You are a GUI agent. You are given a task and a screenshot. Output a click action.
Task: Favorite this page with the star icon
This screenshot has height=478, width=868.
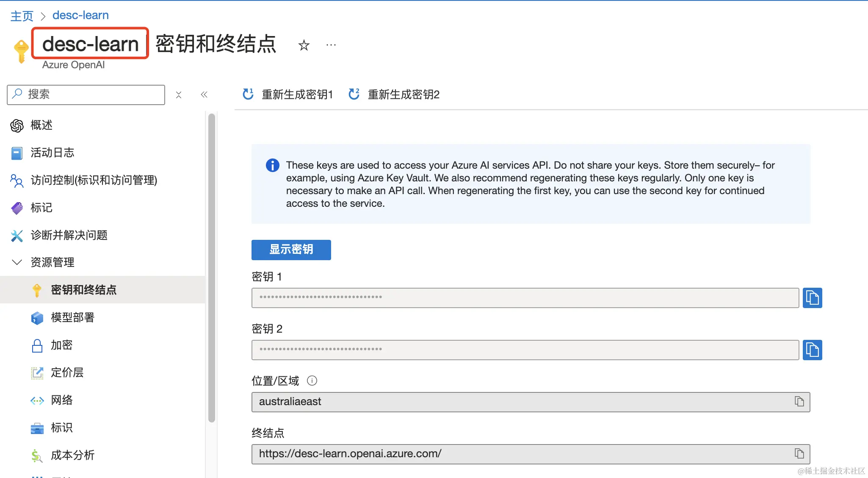click(x=304, y=45)
